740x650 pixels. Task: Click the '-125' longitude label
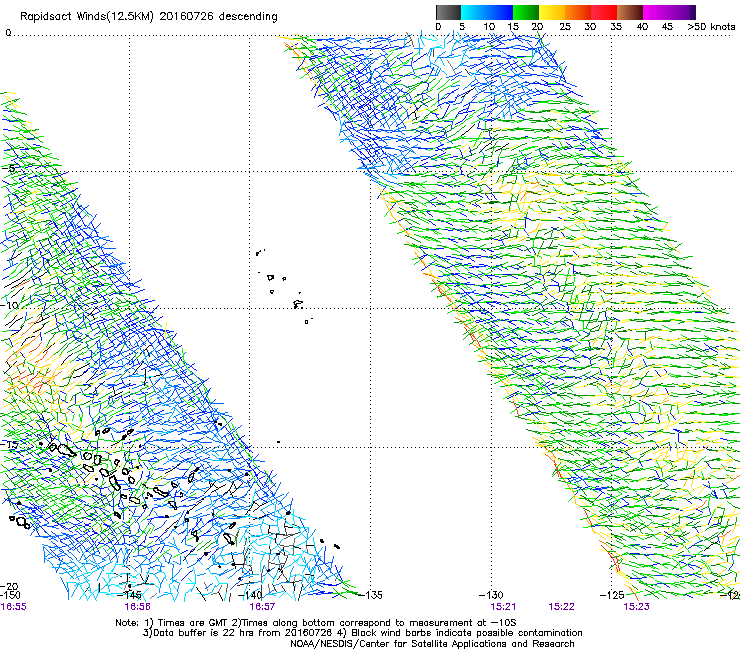(612, 595)
